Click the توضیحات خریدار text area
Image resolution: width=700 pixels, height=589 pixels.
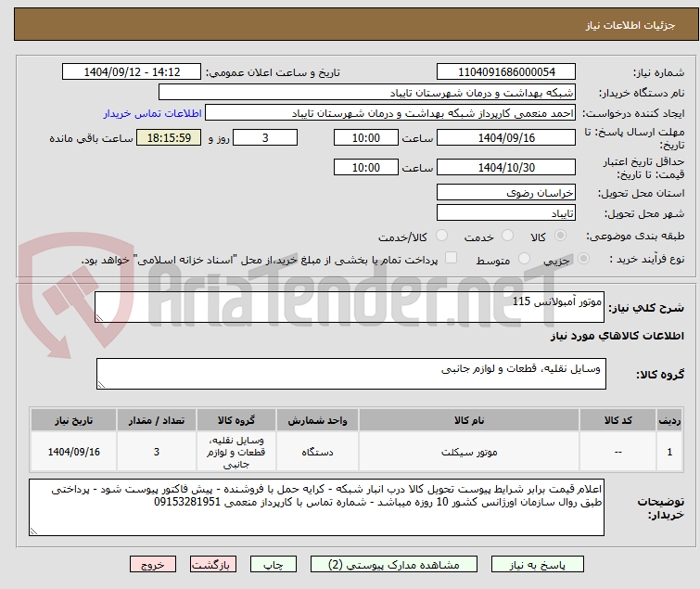tap(316, 507)
